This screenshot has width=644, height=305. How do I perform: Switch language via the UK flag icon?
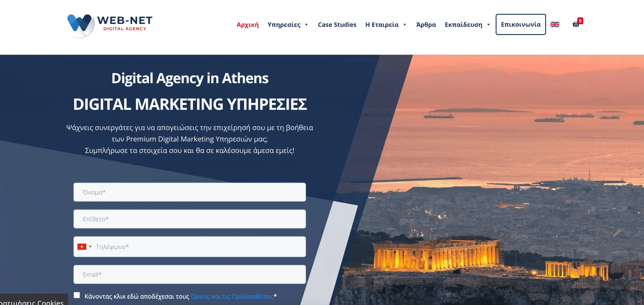(555, 24)
